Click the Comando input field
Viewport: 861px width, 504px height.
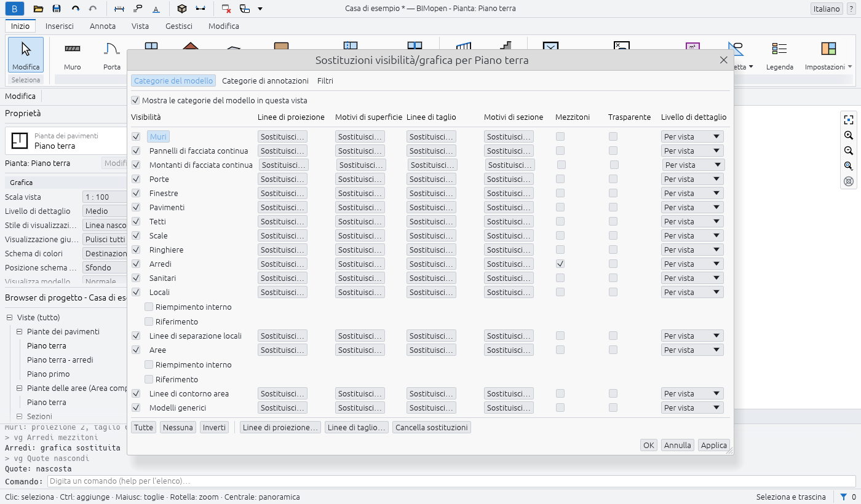451,481
